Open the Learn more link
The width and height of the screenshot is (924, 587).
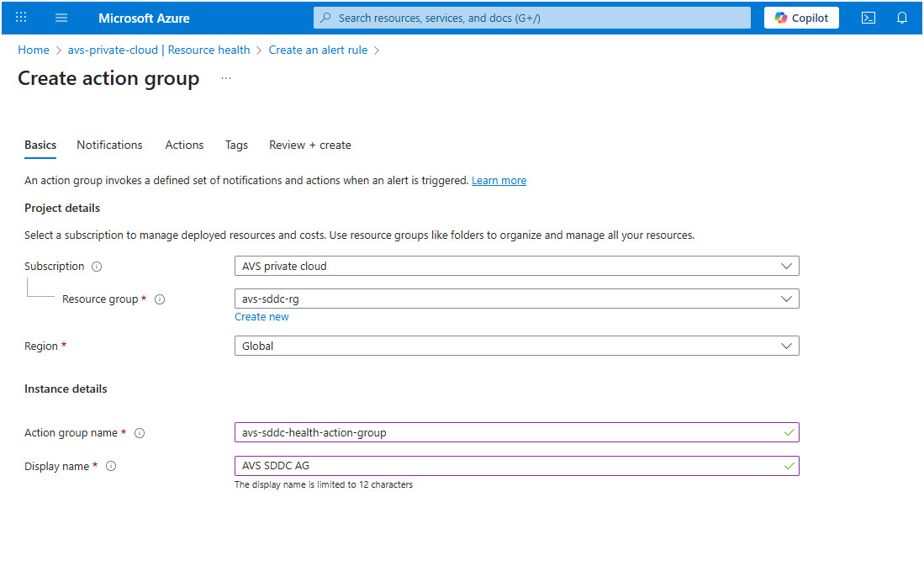point(499,181)
